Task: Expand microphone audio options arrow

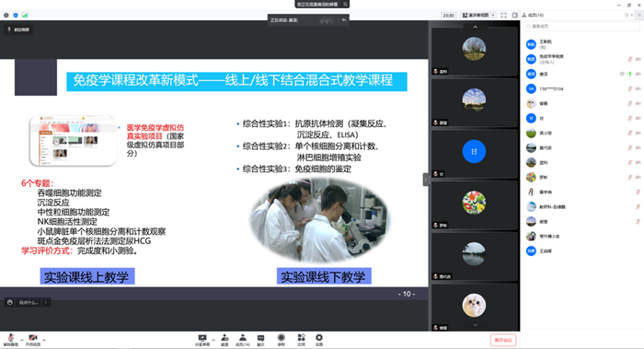Action: [x=22, y=340]
